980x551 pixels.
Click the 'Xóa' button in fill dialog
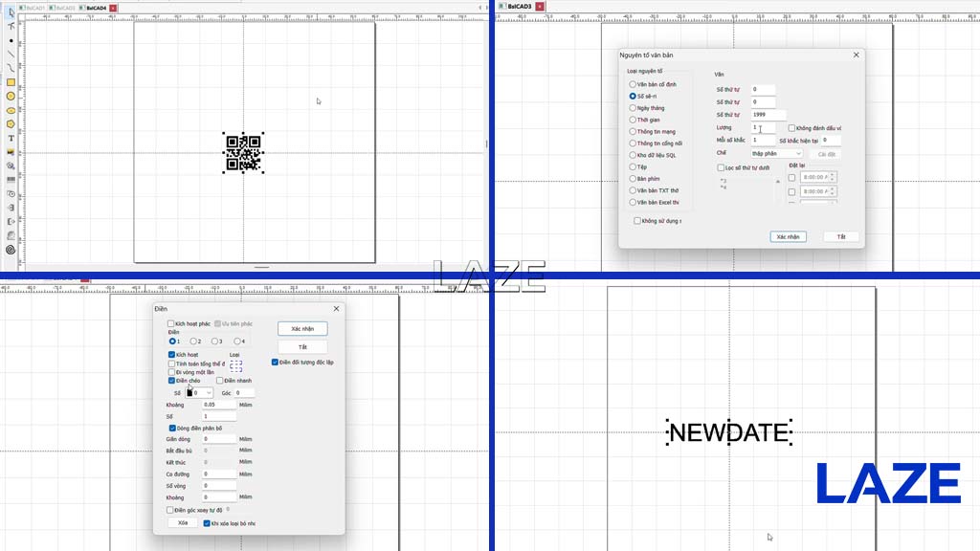(183, 523)
